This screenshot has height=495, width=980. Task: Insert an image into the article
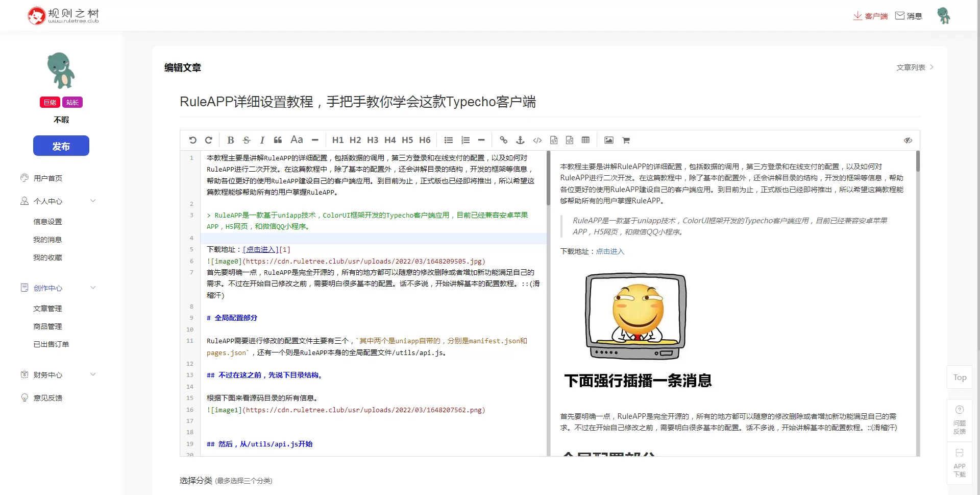click(609, 140)
